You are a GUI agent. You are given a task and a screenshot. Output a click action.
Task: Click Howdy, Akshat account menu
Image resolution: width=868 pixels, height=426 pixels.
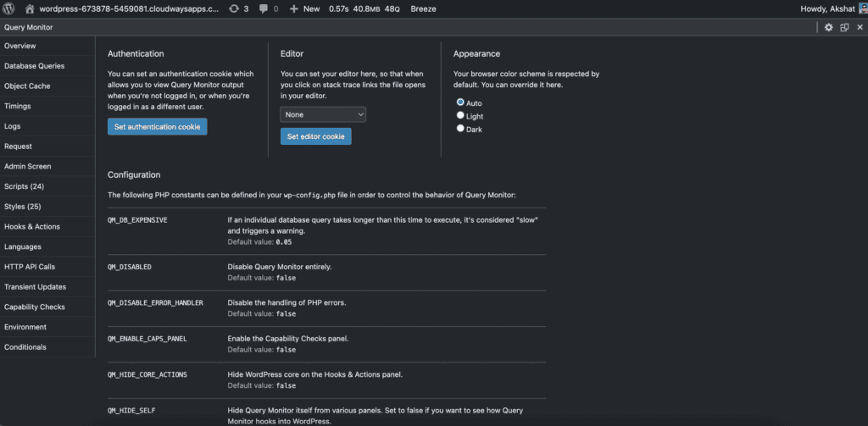tap(828, 8)
